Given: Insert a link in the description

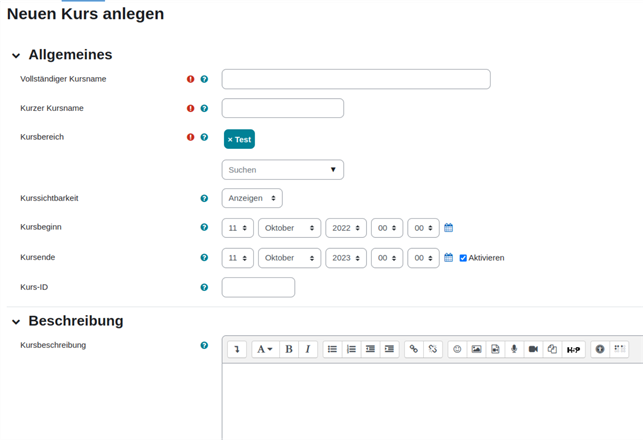Looking at the screenshot, I should point(414,349).
